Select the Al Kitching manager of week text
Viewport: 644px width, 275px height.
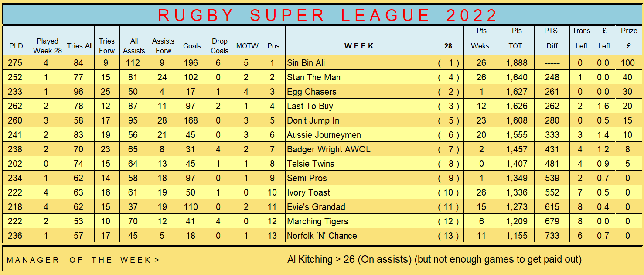click(x=434, y=260)
